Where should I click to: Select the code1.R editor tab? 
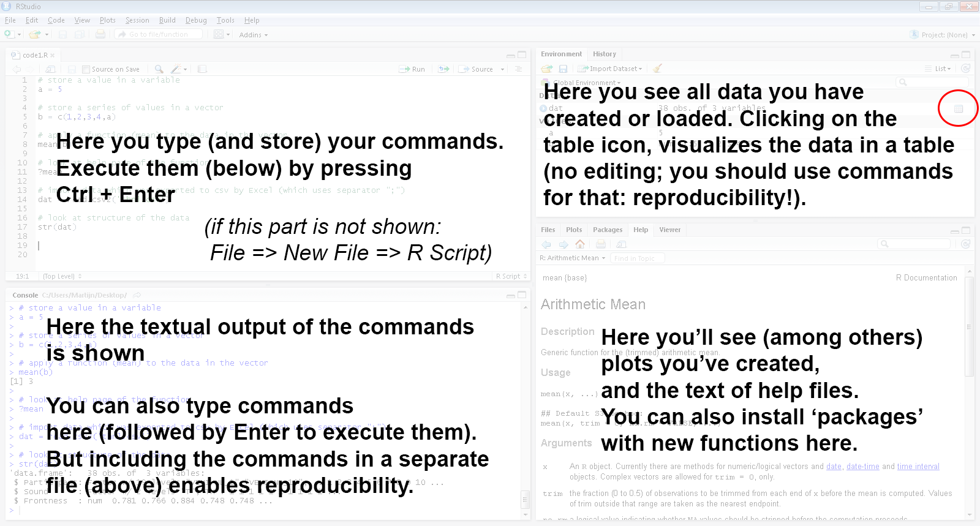click(34, 55)
